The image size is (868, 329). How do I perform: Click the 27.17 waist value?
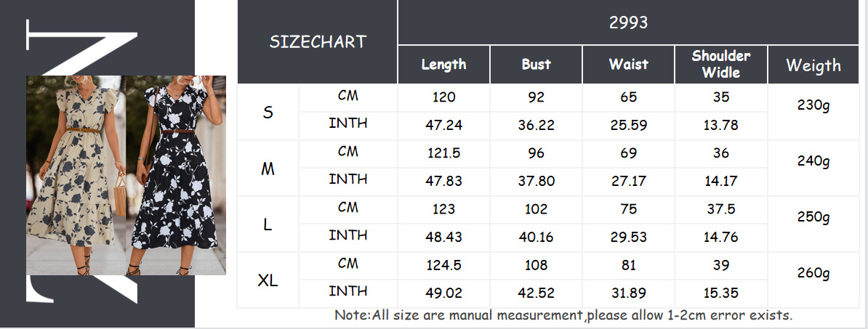(629, 181)
